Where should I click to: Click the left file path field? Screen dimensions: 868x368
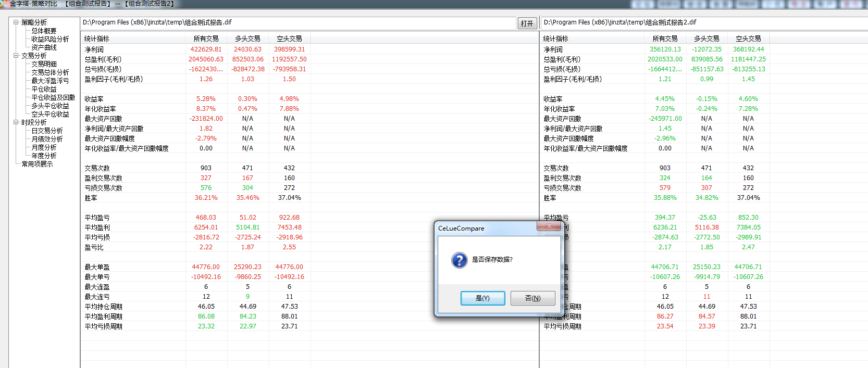tap(298, 23)
